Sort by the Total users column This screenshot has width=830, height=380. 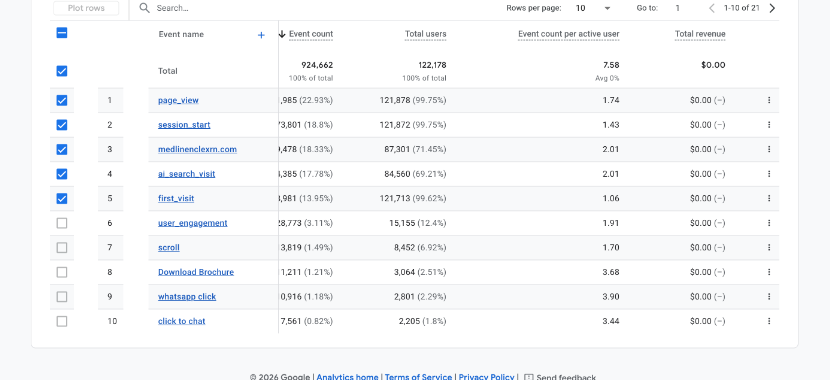(426, 34)
